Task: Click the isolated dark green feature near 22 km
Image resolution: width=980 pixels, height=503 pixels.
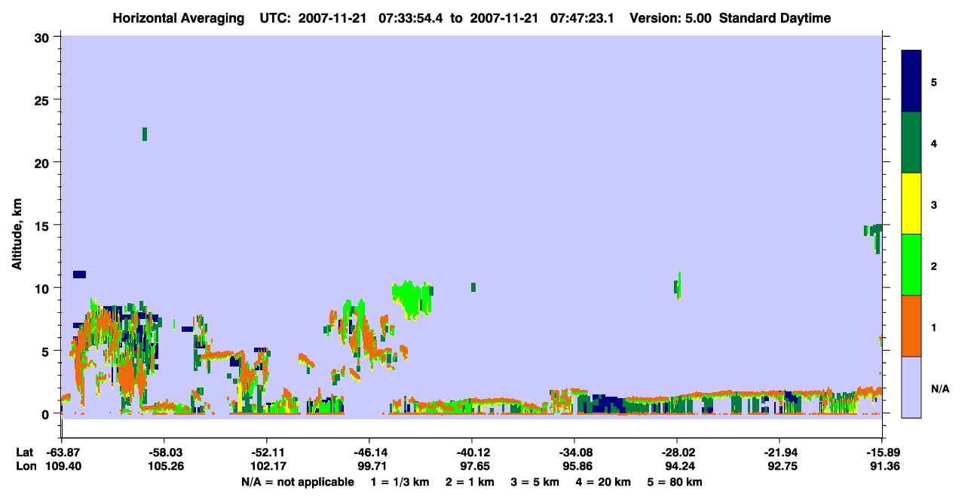Action: tap(145, 134)
